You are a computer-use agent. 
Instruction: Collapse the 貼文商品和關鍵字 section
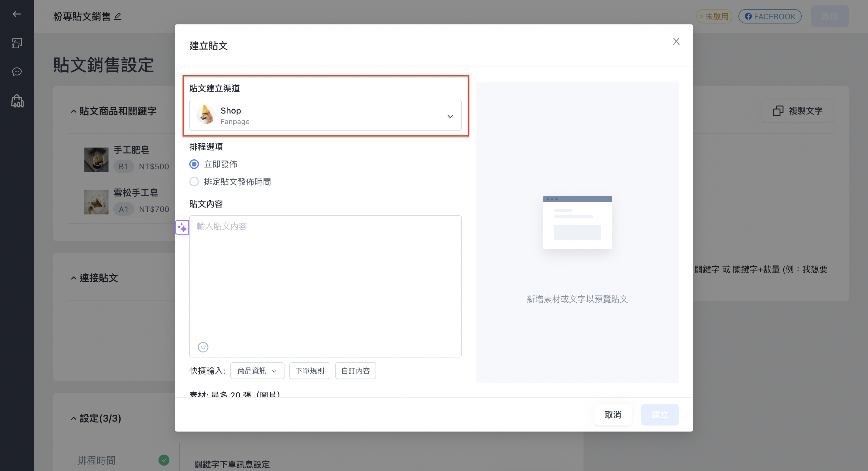click(74, 111)
